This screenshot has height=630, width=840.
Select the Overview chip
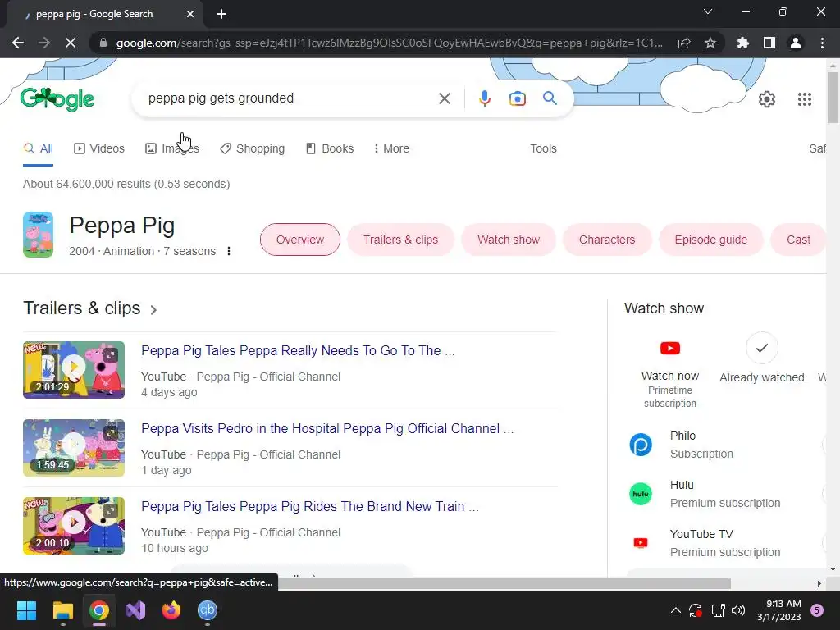tap(300, 240)
